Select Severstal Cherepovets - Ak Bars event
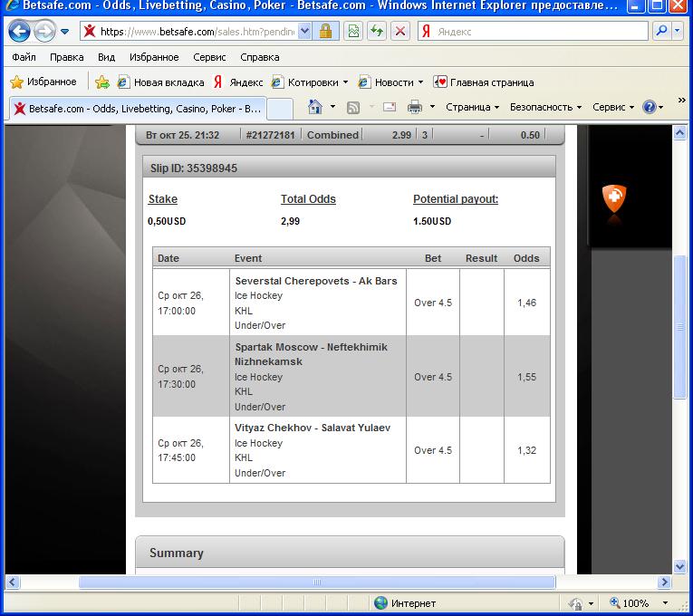 [x=316, y=281]
